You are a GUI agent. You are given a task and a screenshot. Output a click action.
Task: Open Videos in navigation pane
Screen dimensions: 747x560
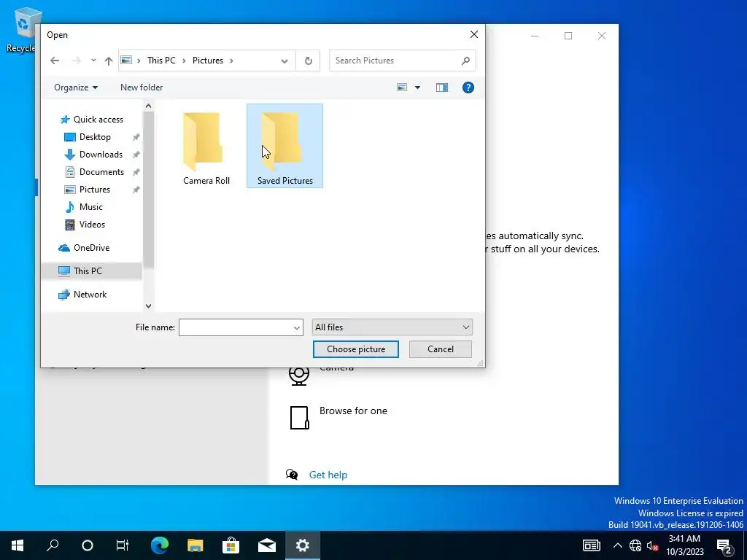coord(91,225)
